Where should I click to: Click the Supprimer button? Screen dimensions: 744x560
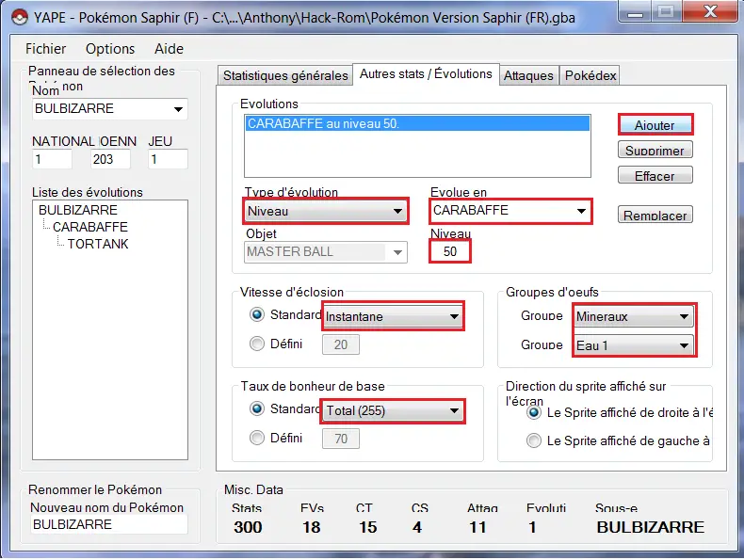click(655, 151)
